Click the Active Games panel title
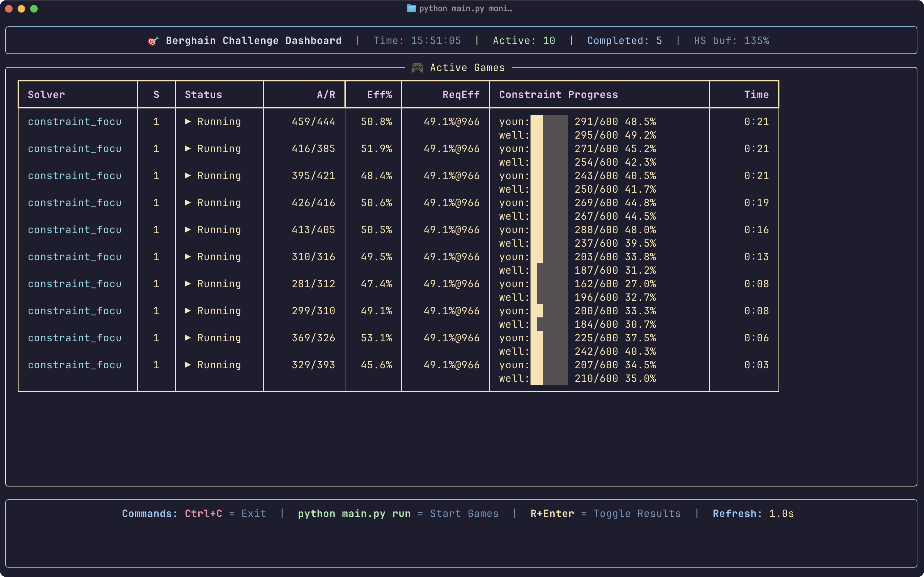 468,68
